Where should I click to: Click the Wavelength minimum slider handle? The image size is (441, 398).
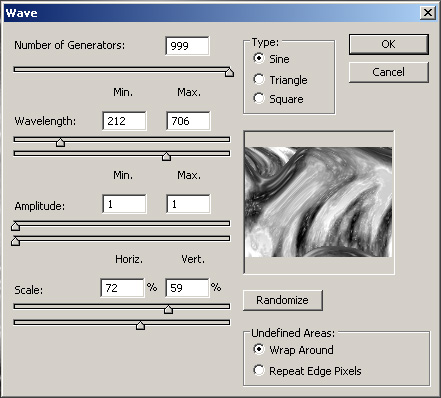tap(60, 142)
